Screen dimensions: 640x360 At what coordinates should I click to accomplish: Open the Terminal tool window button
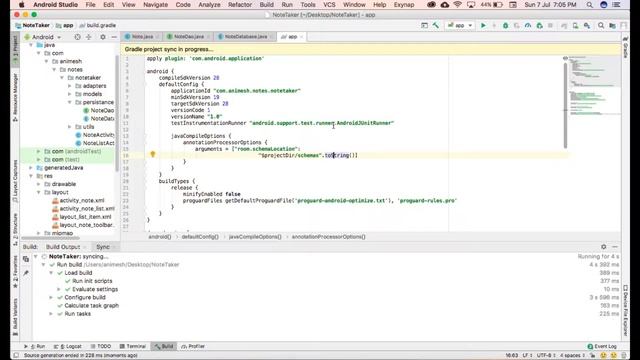[x=133, y=346]
